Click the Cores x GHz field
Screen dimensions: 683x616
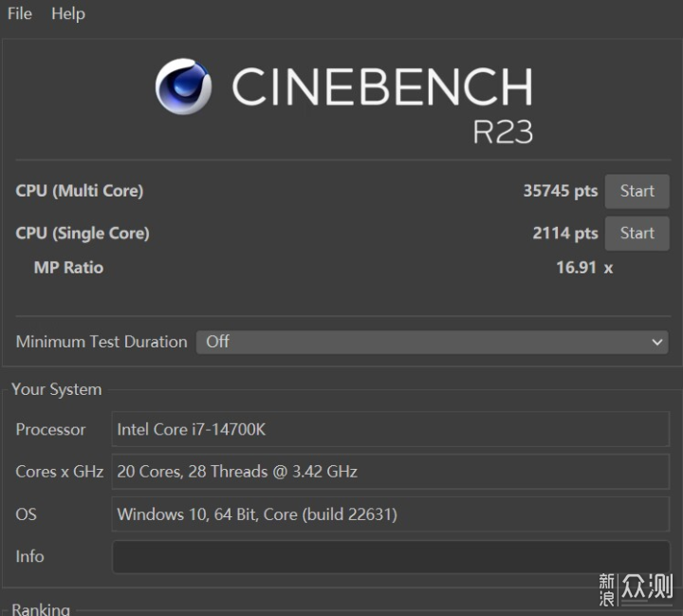tap(390, 472)
